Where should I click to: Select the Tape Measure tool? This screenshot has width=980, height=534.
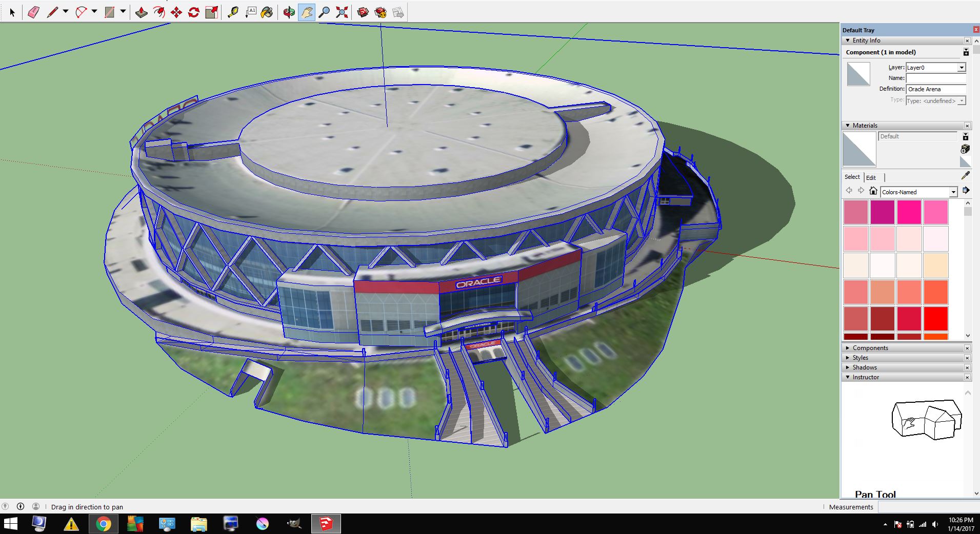[x=233, y=12]
